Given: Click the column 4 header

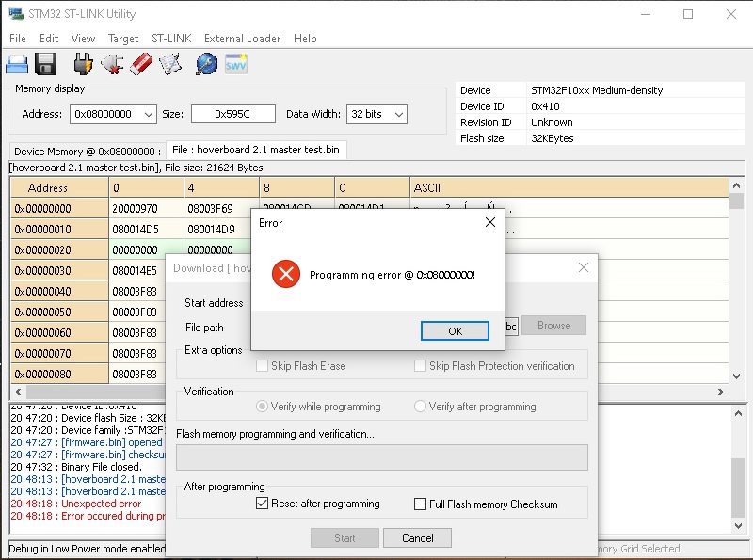Looking at the screenshot, I should pos(221,188).
